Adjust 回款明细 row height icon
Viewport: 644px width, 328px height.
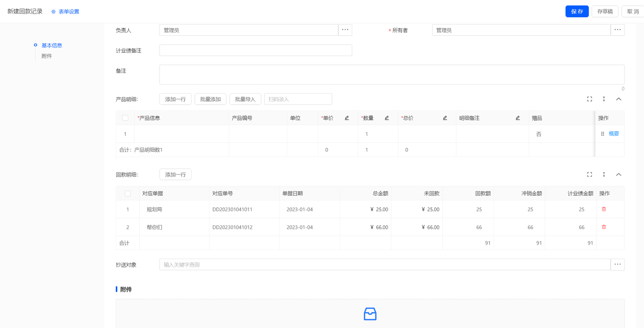click(x=604, y=175)
